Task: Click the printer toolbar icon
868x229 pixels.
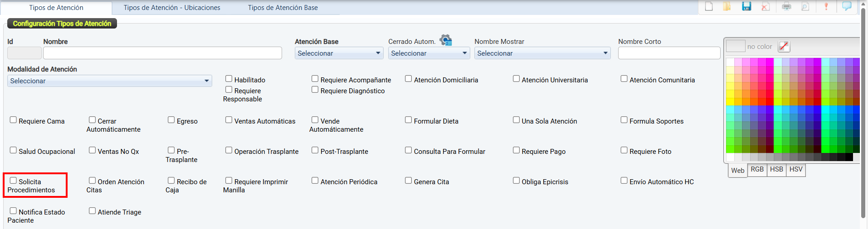Action: (786, 6)
